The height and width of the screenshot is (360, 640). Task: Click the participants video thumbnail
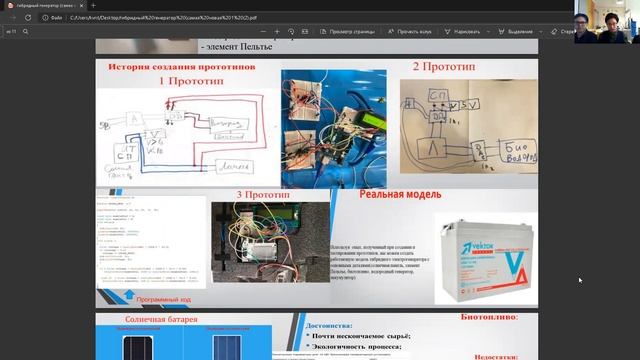tap(607, 22)
